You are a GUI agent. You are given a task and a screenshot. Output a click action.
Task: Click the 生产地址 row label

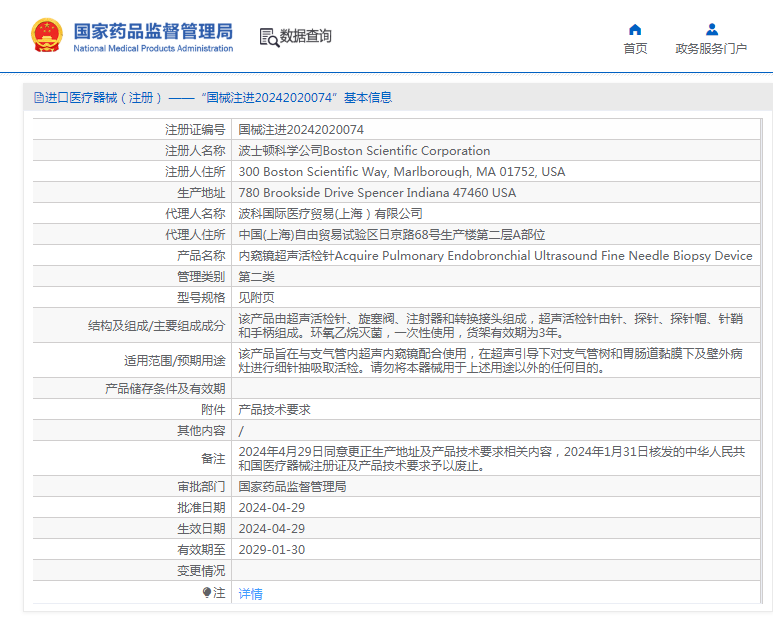pos(201,193)
